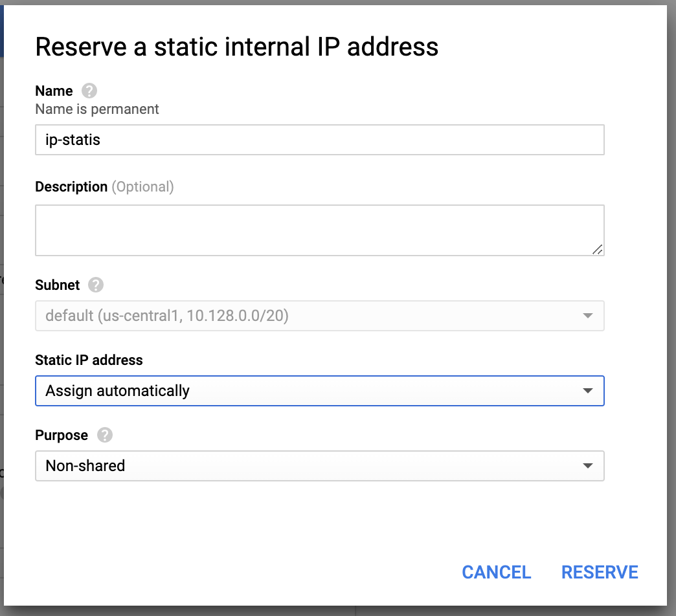Screen dimensions: 676x616
Task: Click the RESERVE button
Action: pos(600,573)
